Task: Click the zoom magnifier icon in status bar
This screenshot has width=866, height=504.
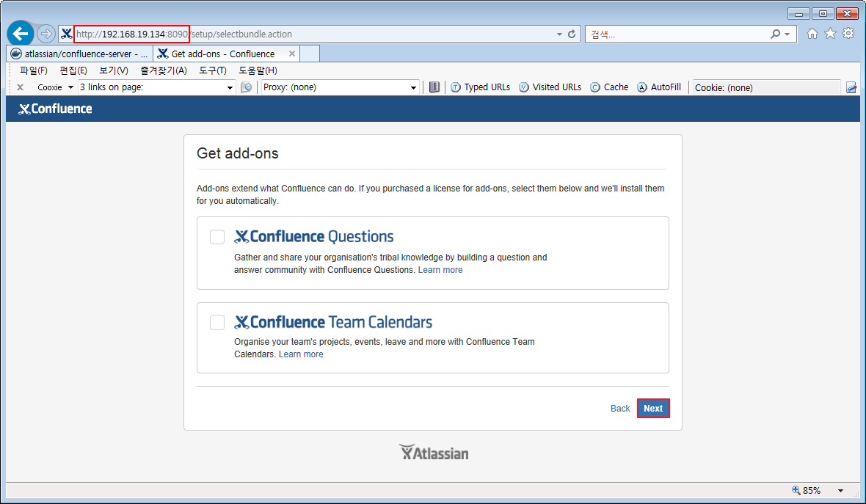Action: click(x=796, y=490)
